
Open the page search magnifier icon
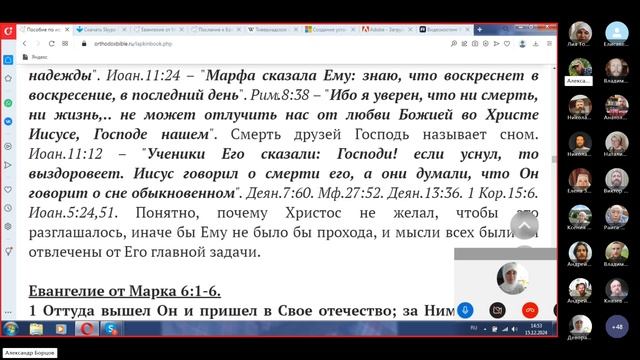(x=453, y=44)
